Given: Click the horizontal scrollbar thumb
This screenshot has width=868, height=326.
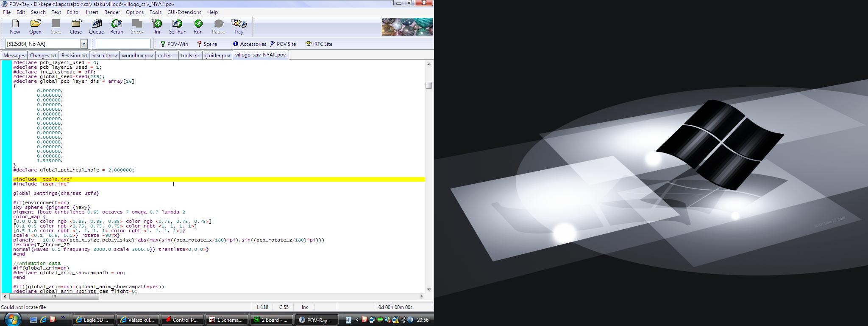Looking at the screenshot, I should point(54,297).
